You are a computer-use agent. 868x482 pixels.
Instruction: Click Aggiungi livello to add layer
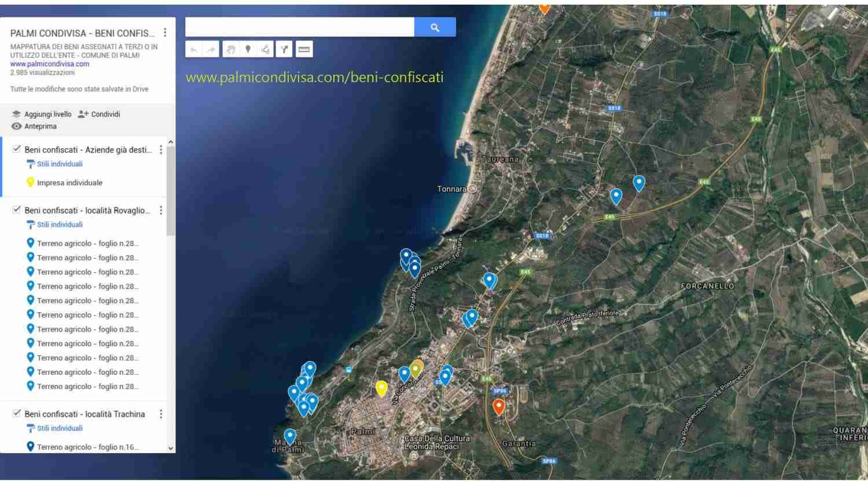tap(42, 115)
